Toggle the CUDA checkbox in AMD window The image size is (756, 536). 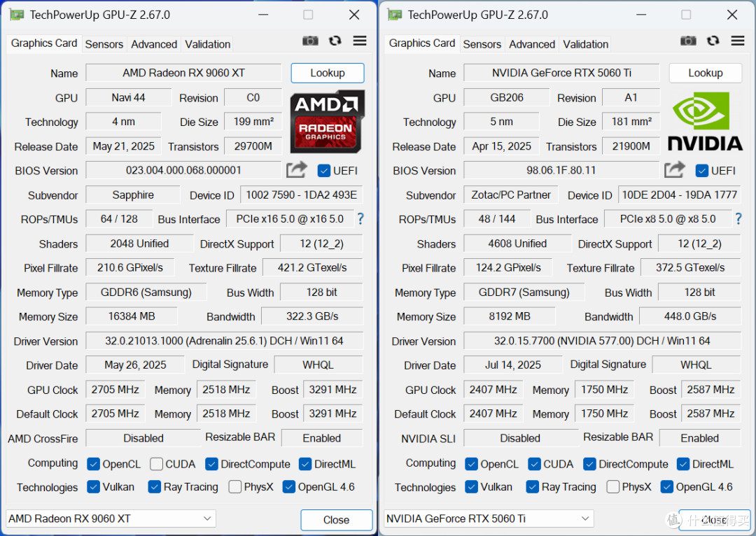(156, 464)
